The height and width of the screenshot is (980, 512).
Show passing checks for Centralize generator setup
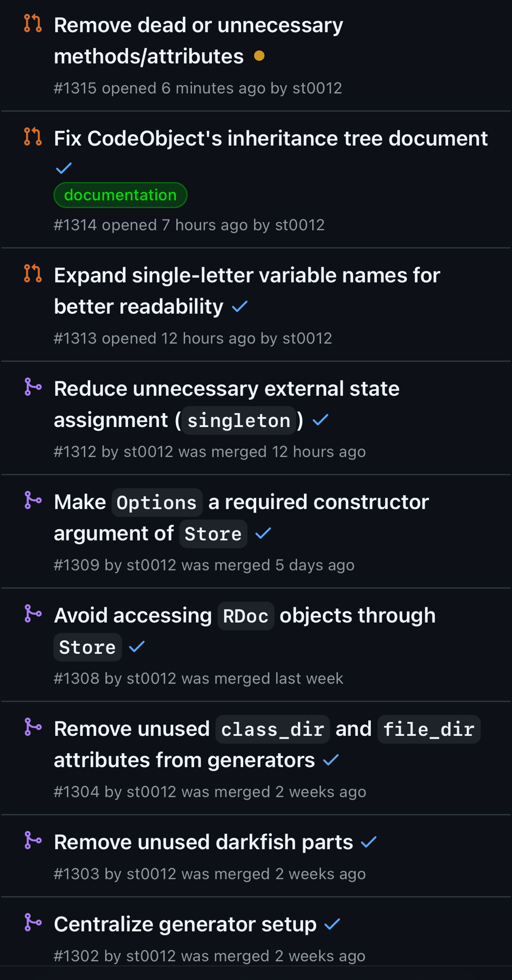point(332,925)
